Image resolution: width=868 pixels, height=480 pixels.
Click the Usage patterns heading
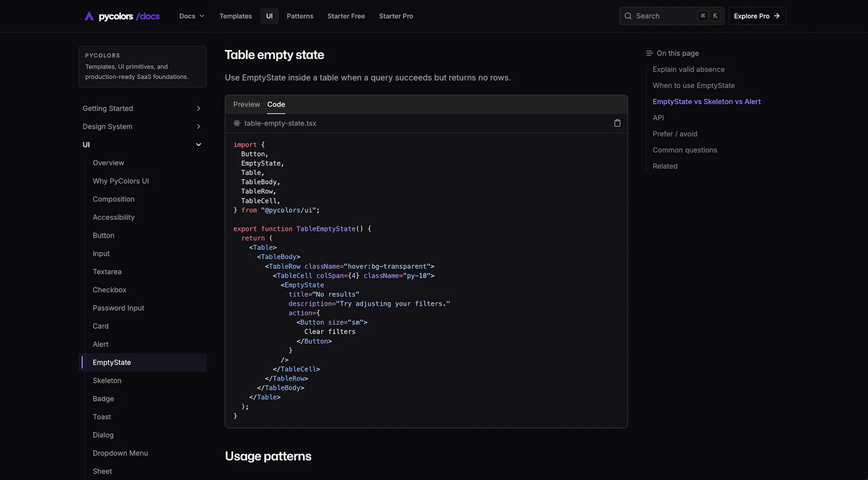(x=268, y=456)
